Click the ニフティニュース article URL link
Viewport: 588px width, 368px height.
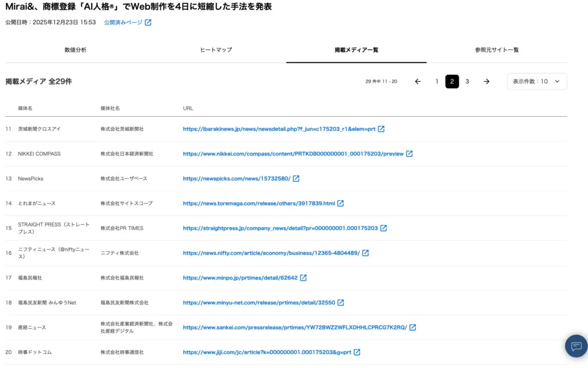(270, 252)
